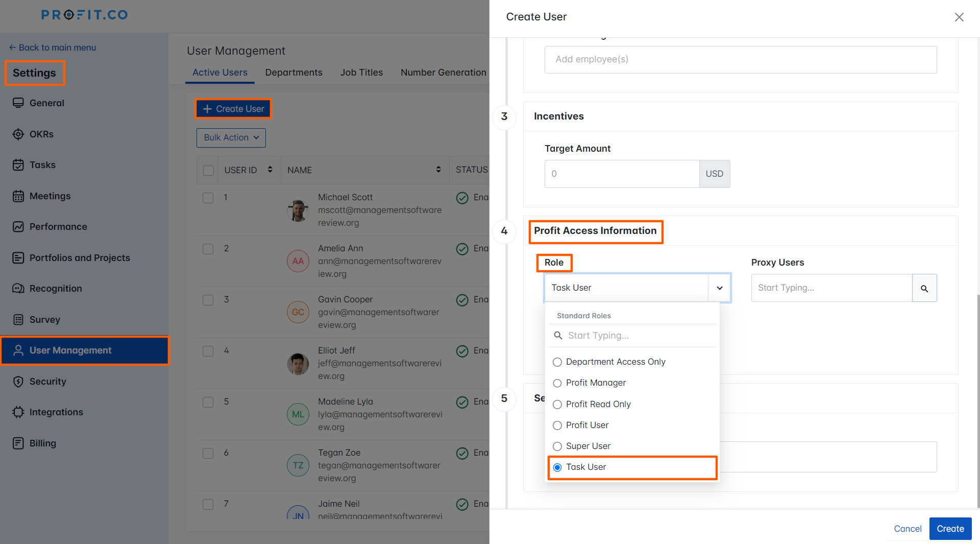980x544 pixels.
Task: Sort the table by NAME column
Action: [438, 170]
